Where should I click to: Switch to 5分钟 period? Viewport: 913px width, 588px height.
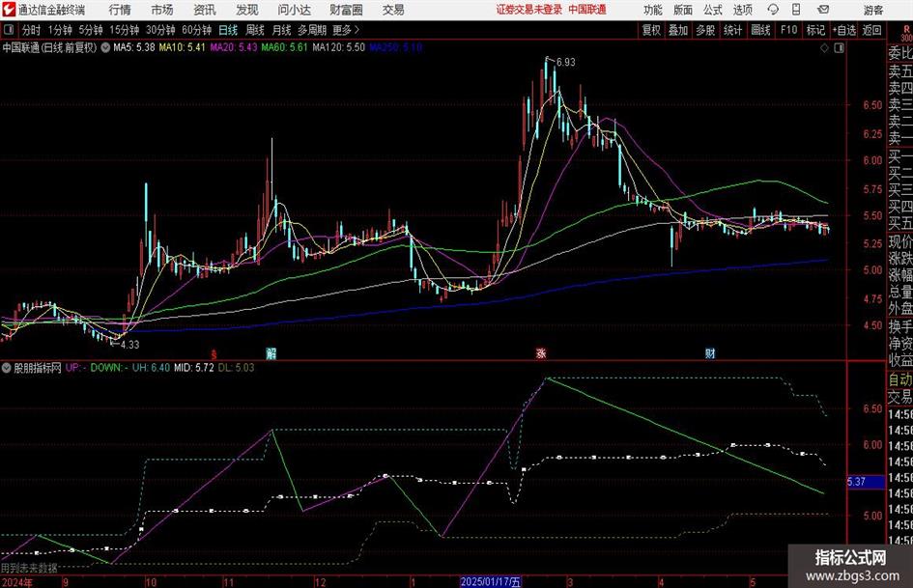(91, 30)
